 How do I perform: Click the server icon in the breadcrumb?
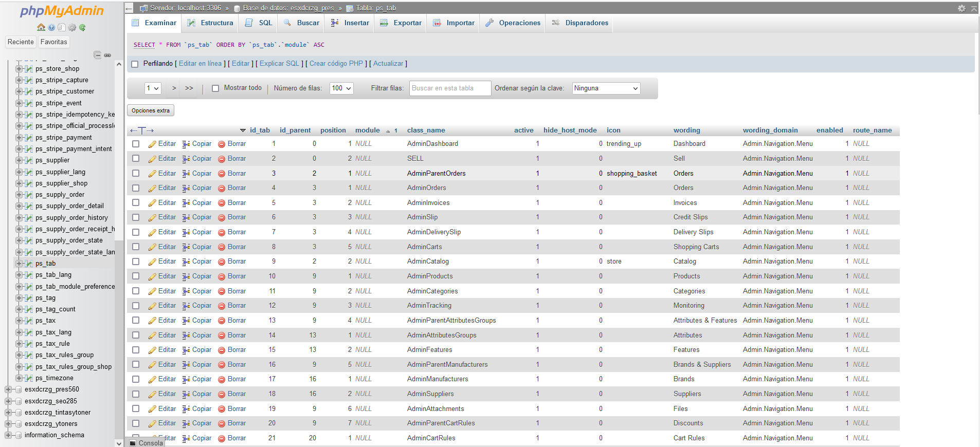point(144,8)
